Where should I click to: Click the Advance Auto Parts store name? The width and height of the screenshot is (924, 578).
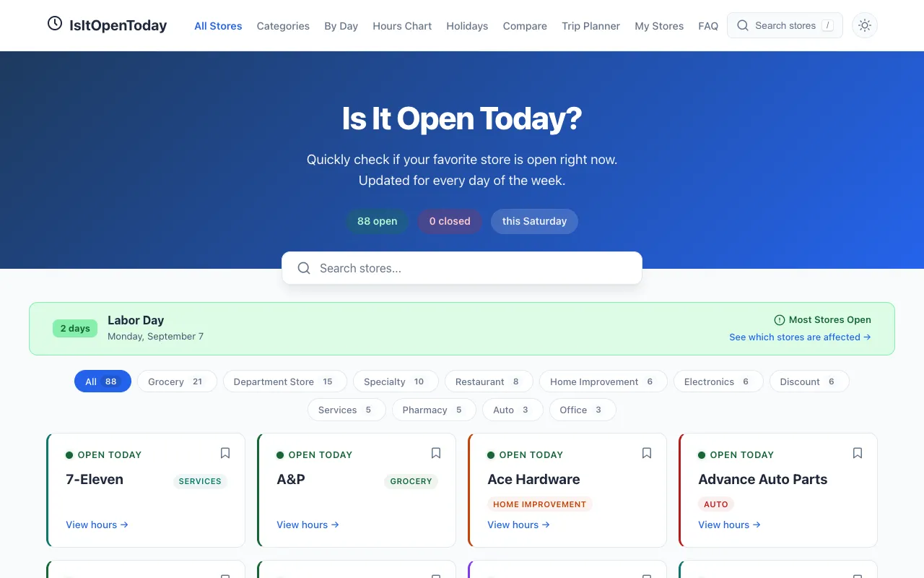pyautogui.click(x=762, y=479)
